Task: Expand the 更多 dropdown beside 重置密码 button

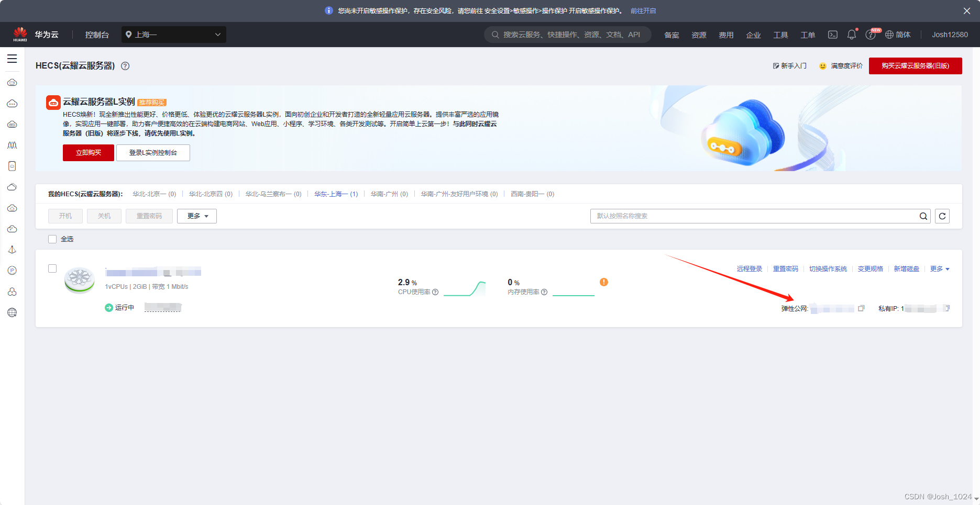Action: pyautogui.click(x=197, y=216)
